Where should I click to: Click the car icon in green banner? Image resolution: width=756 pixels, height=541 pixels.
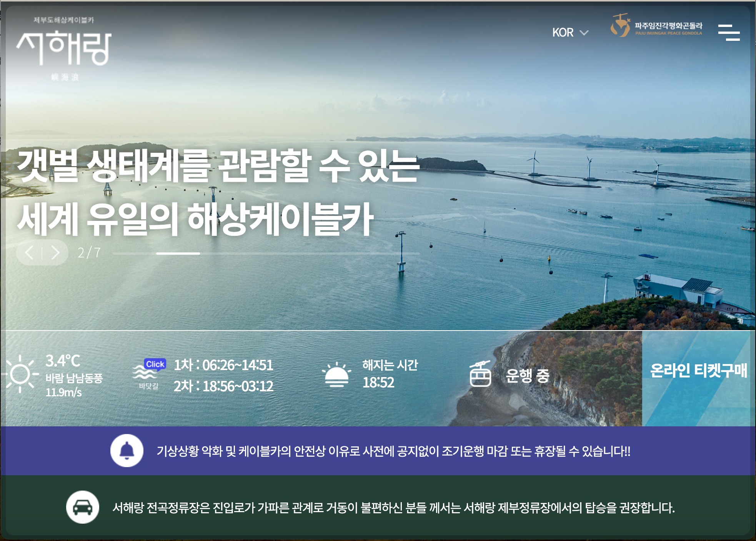(x=82, y=507)
